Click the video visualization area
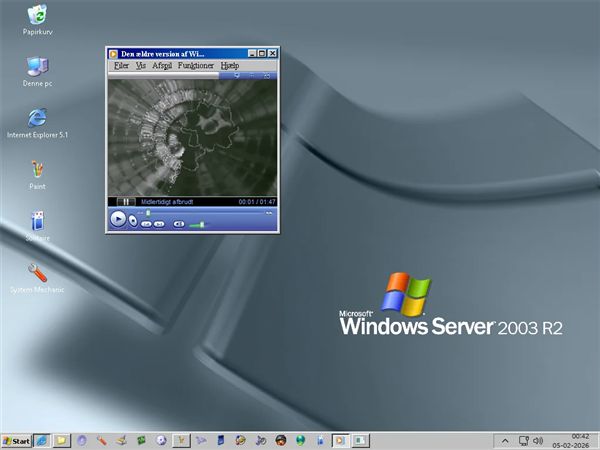Image resolution: width=600 pixels, height=450 pixels. point(192,138)
